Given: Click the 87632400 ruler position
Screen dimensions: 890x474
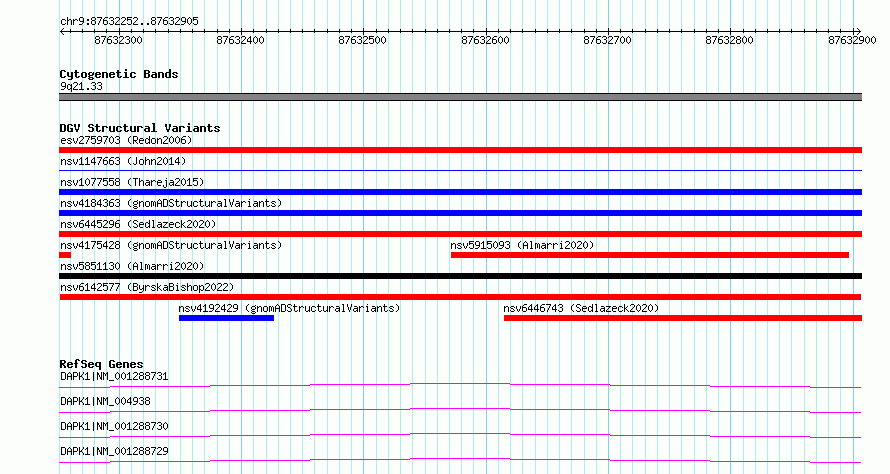Looking at the screenshot, I should pos(241,40).
